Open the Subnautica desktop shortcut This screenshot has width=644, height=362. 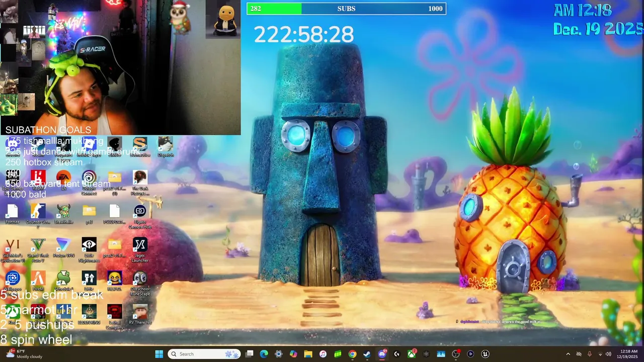click(140, 147)
